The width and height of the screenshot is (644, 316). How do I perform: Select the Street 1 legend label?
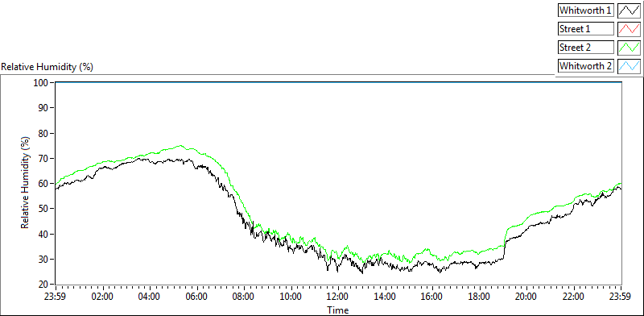(585, 29)
